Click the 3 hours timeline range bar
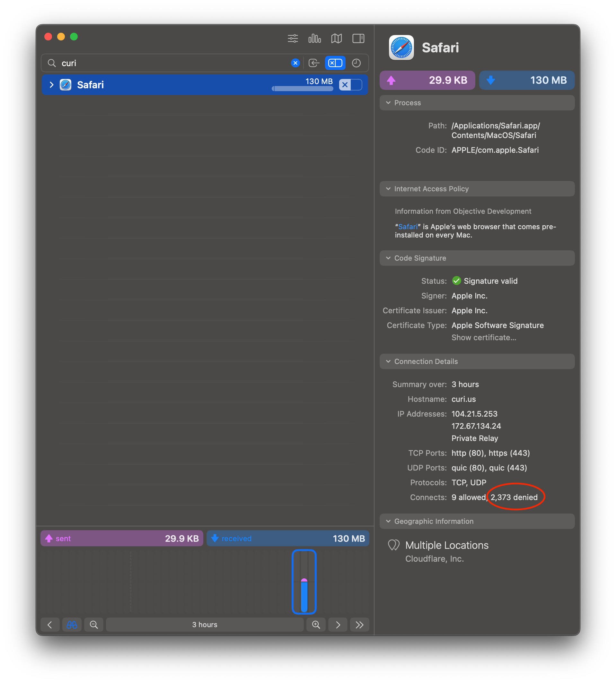 (205, 625)
